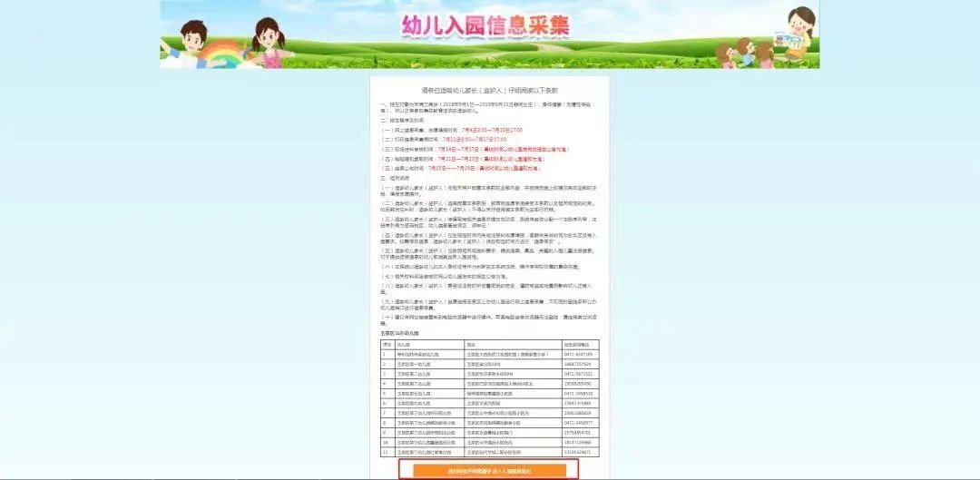Click the phone number 0471-5971521
Screen dimensions: 980x480
coord(579,374)
